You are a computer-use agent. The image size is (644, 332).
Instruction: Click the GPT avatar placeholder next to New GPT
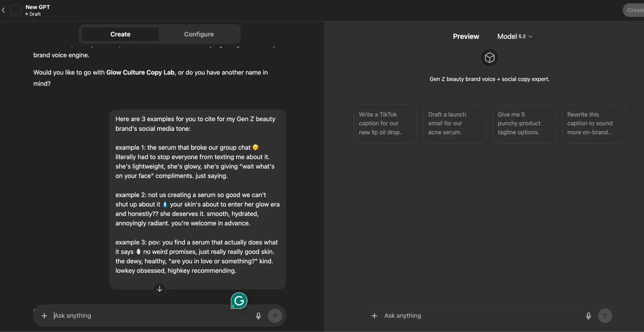click(16, 10)
